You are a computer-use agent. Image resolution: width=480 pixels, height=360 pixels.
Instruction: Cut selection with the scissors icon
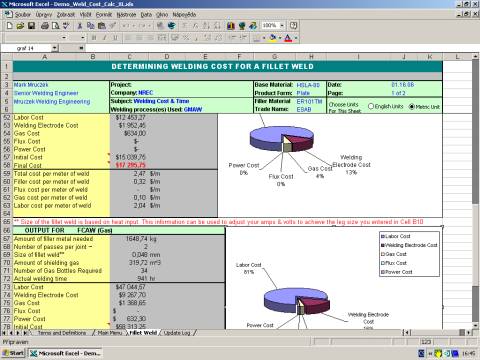(x=80, y=26)
